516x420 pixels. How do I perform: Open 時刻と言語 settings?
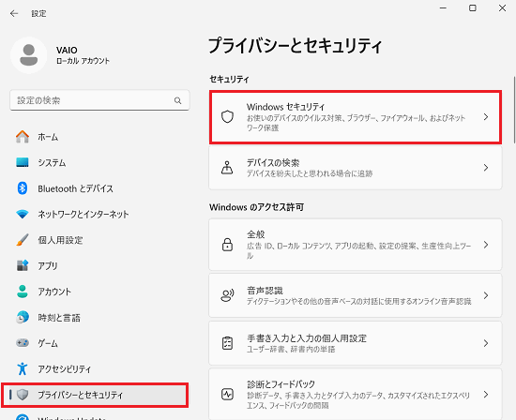tap(59, 318)
